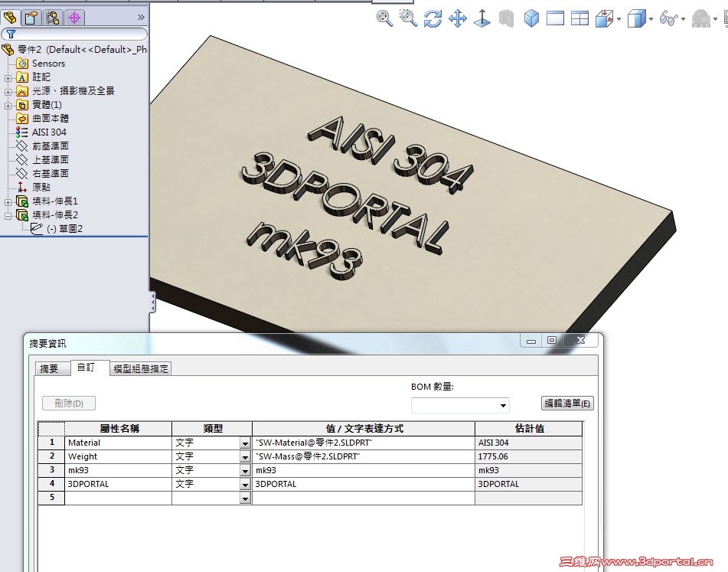This screenshot has height=572, width=728.
Task: Select the Pan view tool
Action: click(458, 18)
